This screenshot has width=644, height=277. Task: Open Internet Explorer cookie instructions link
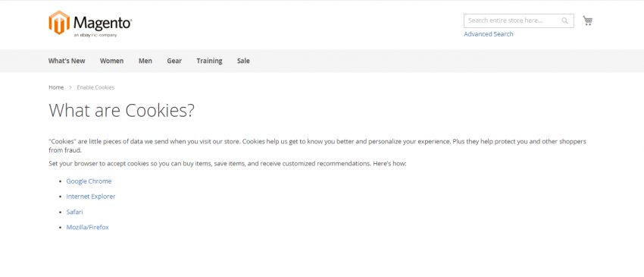[x=91, y=197]
